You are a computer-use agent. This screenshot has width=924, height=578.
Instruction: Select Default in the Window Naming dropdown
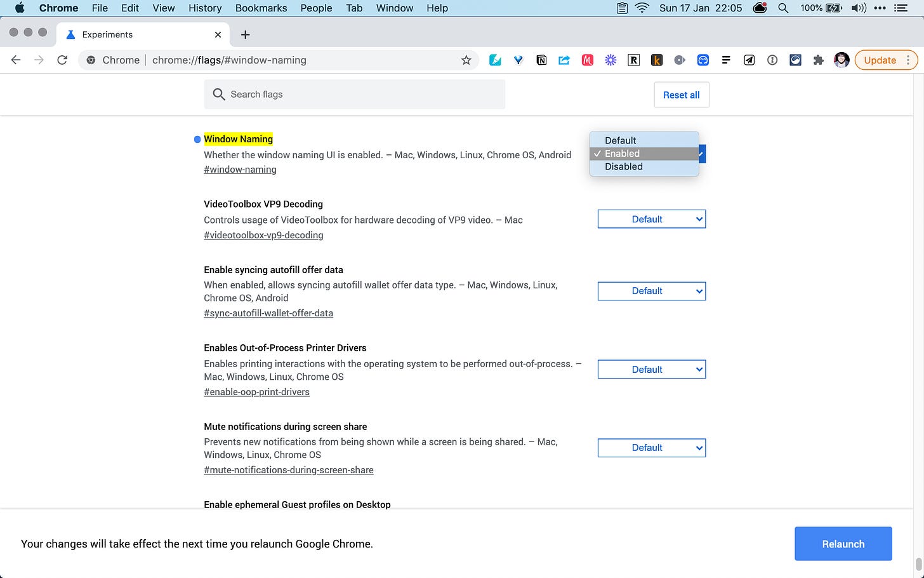pos(644,140)
